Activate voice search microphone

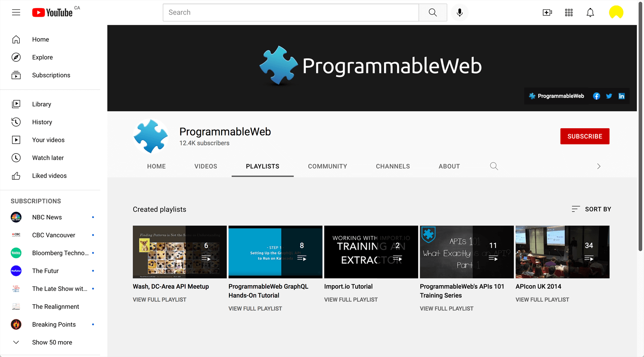tap(459, 12)
